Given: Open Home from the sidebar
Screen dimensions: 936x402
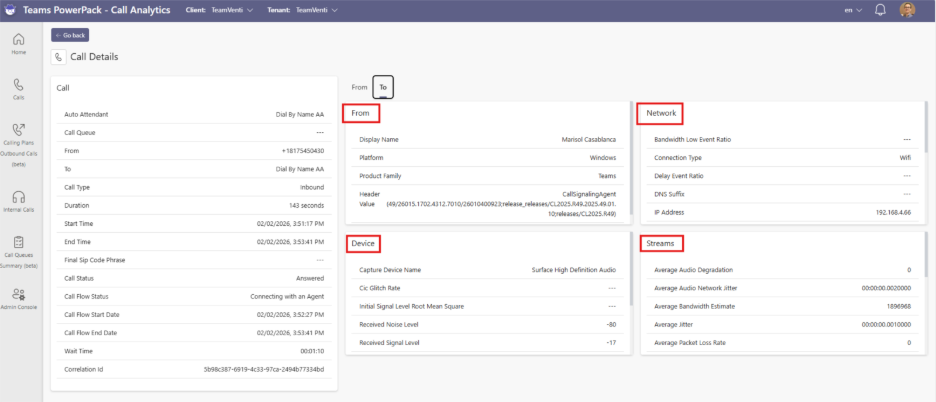Looking at the screenshot, I should pyautogui.click(x=19, y=41).
